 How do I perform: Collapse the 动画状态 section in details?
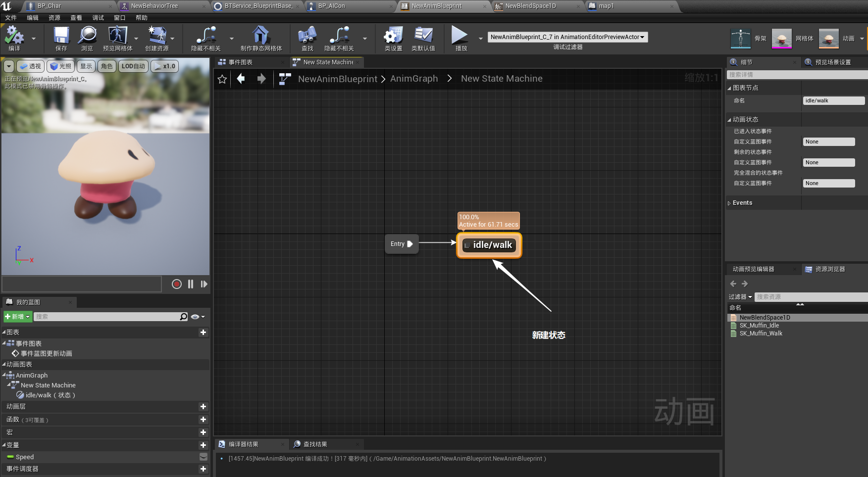click(729, 120)
